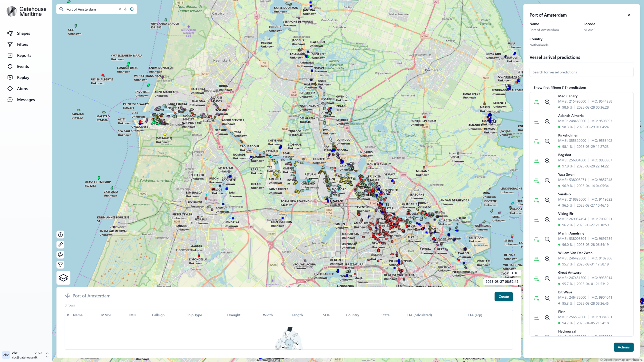
Task: Zoom to Med Canary vessel
Action: (x=547, y=102)
